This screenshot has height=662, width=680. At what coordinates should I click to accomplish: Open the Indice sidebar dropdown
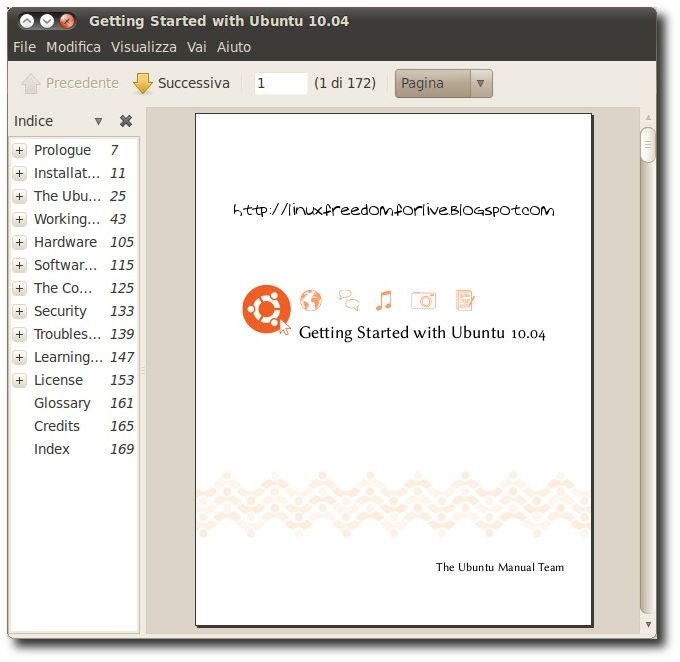[98, 121]
